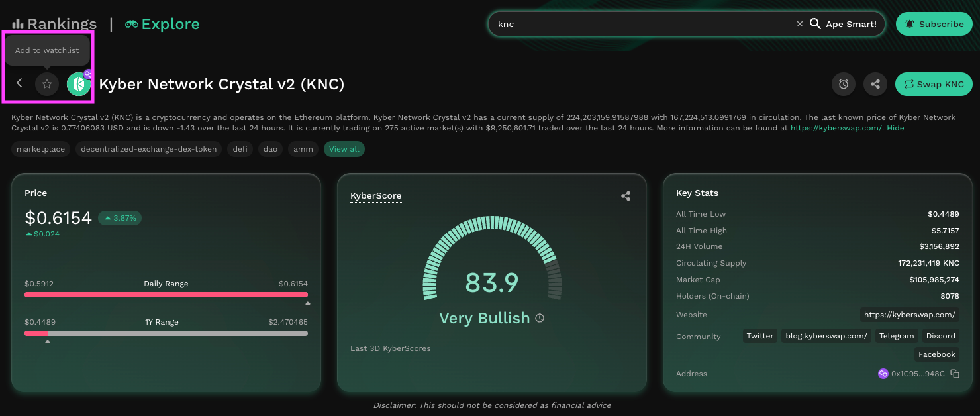The height and width of the screenshot is (416, 980).
Task: Share token page using header share icon
Action: tap(875, 84)
